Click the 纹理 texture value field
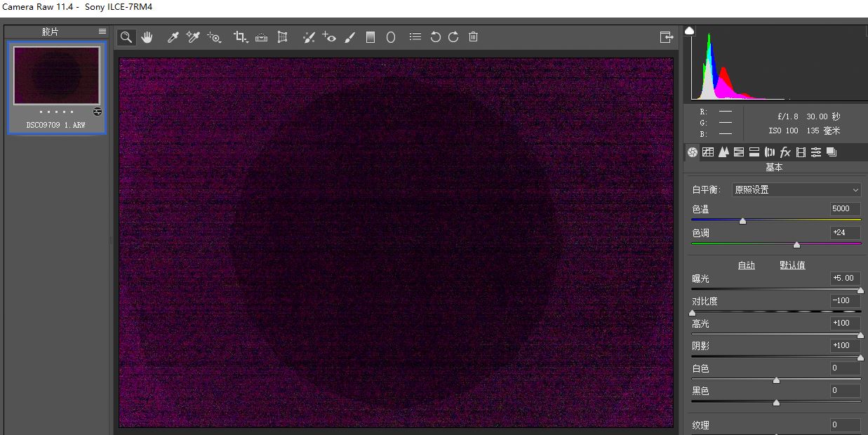The height and width of the screenshot is (435, 868). coord(845,424)
